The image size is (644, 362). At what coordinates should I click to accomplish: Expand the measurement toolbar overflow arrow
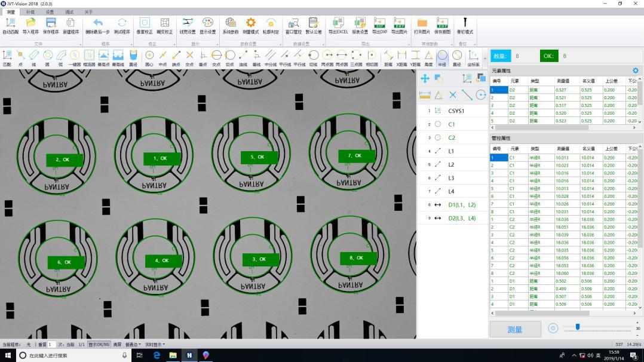(x=484, y=59)
